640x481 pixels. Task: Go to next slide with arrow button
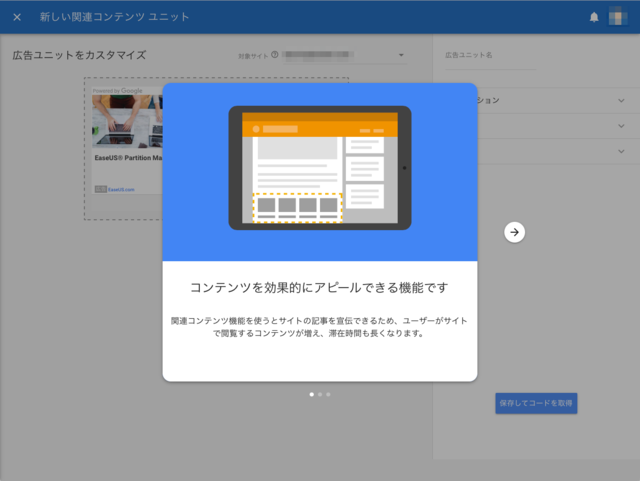pos(514,232)
